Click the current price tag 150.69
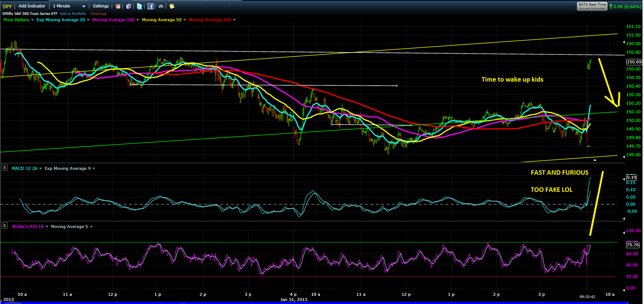Image resolution: width=644 pixels, height=304 pixels. (634, 62)
